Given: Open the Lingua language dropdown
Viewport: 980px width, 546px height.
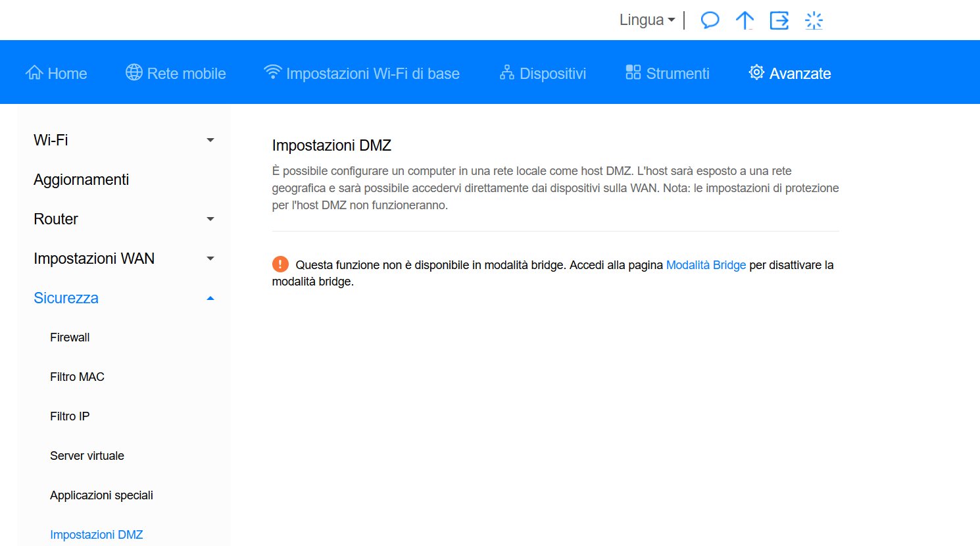Looking at the screenshot, I should tap(647, 20).
